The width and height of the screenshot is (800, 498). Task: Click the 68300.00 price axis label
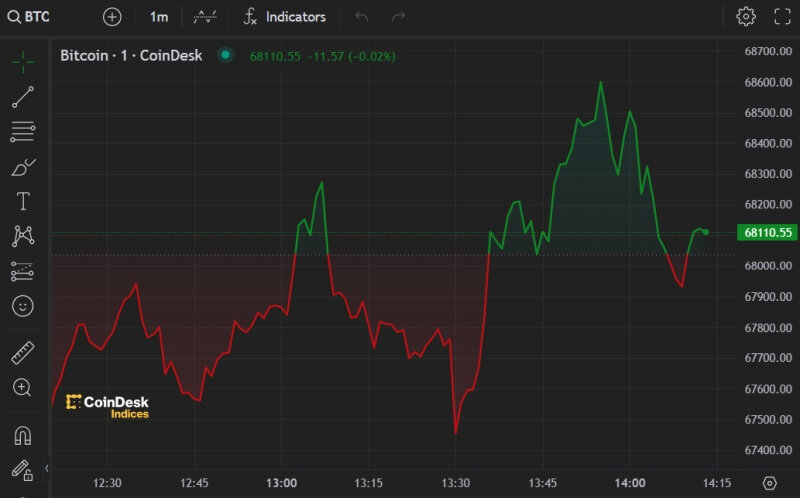coord(768,174)
